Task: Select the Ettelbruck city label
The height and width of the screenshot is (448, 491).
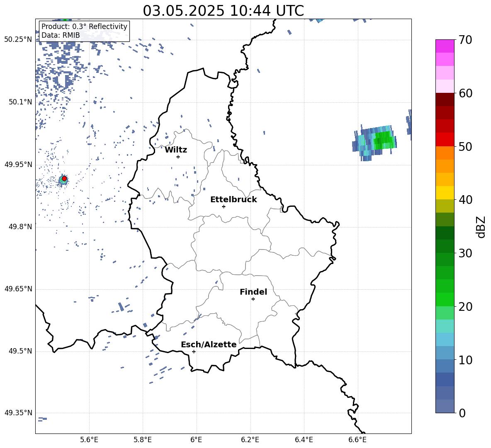Action: click(x=233, y=200)
